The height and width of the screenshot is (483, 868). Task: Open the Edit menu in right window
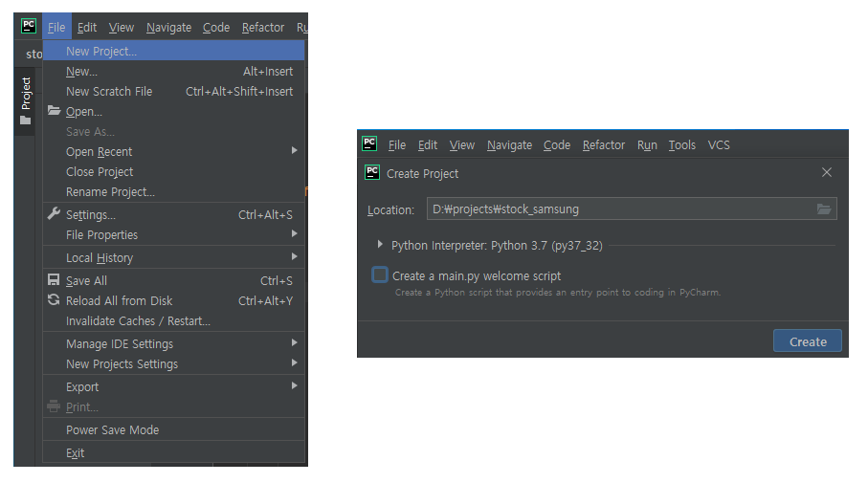428,145
